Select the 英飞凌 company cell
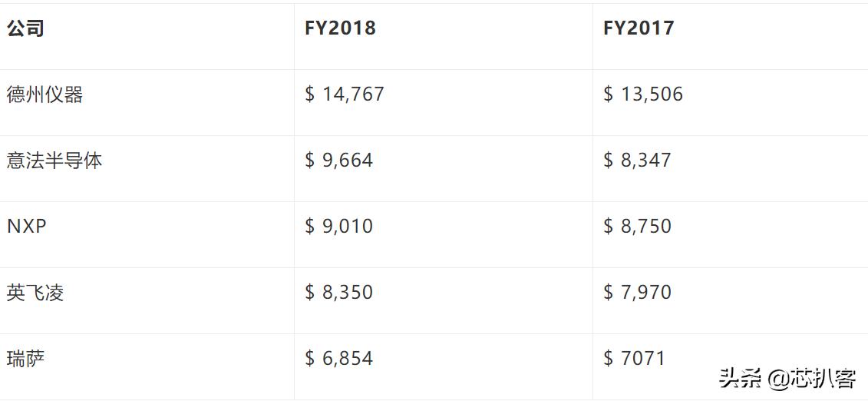 coord(35,293)
